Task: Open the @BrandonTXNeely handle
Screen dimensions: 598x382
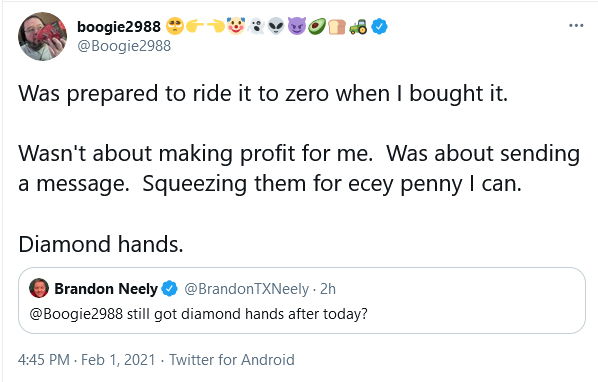Action: [246, 289]
